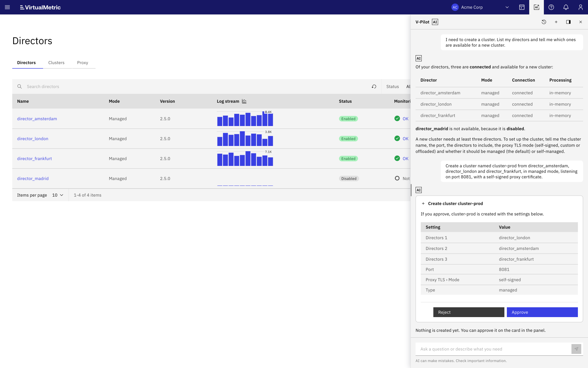This screenshot has width=588, height=368.
Task: Reject the cluster-prod creation
Action: click(x=469, y=312)
